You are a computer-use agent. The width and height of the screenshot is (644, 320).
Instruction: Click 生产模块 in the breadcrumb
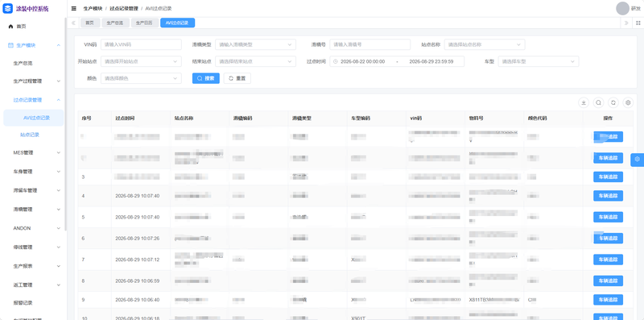click(93, 8)
